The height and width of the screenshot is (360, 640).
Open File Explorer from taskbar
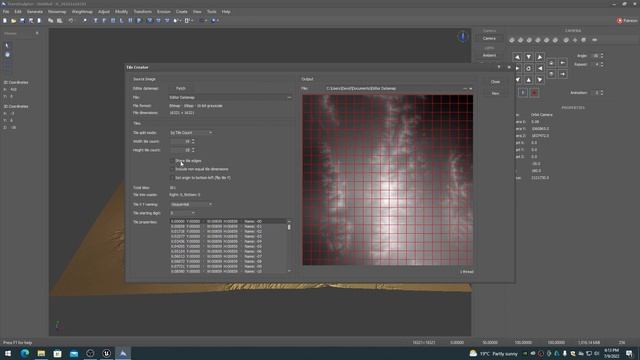click(41, 353)
